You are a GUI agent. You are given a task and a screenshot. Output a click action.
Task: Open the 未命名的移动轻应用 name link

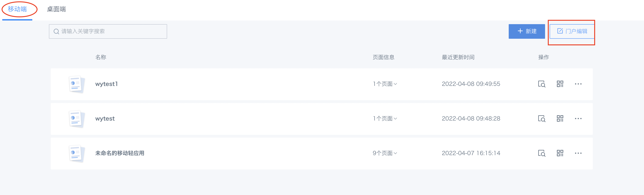tap(120, 153)
